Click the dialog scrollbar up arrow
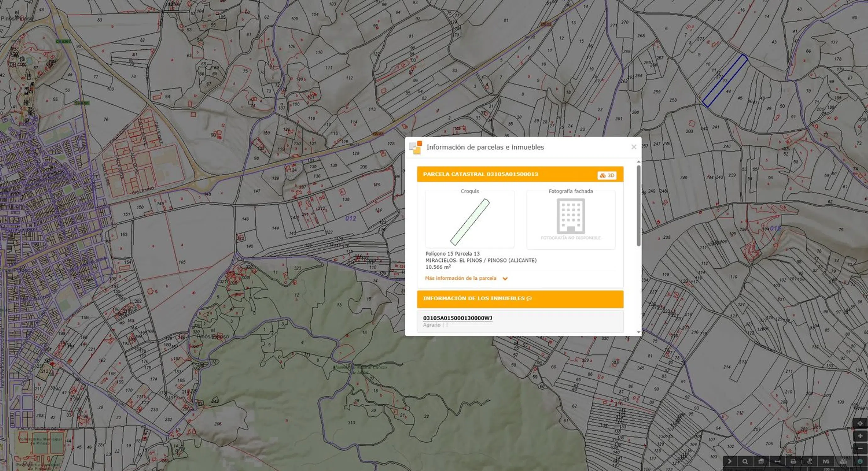This screenshot has height=471, width=868. (x=639, y=162)
